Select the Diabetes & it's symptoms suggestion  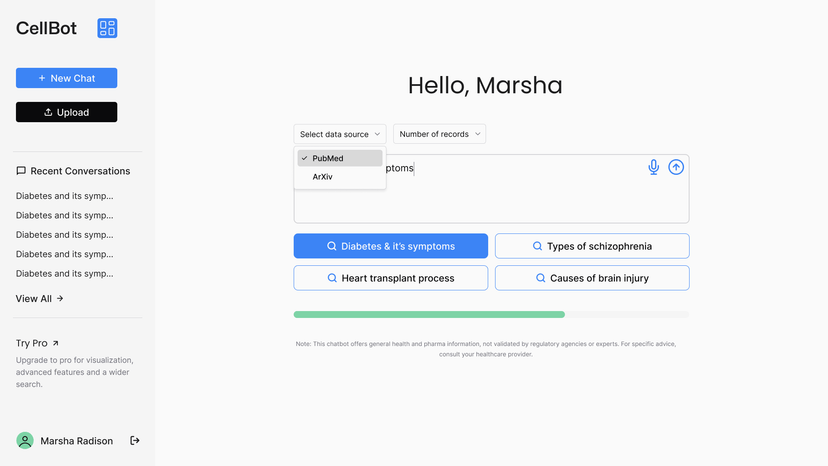click(x=390, y=246)
